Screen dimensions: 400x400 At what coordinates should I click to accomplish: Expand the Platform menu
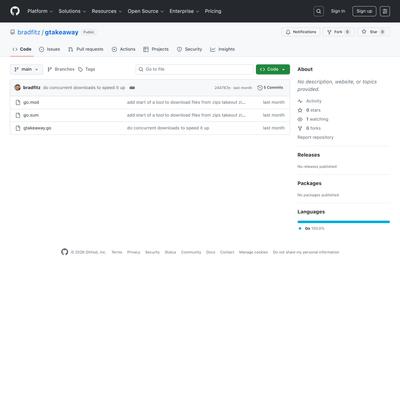[x=40, y=11]
